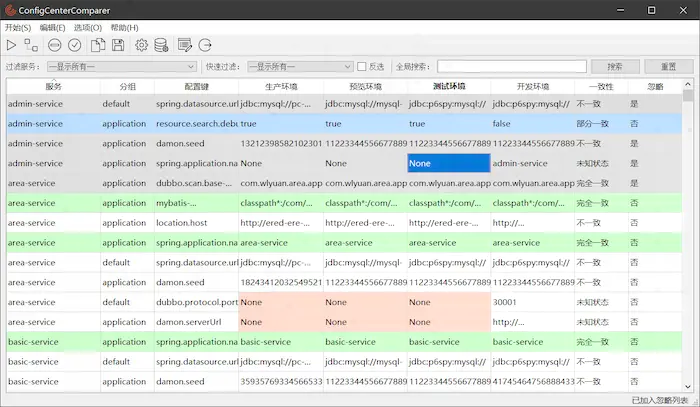
Task: Open the 快速过滤 dropdown
Action: [300, 66]
